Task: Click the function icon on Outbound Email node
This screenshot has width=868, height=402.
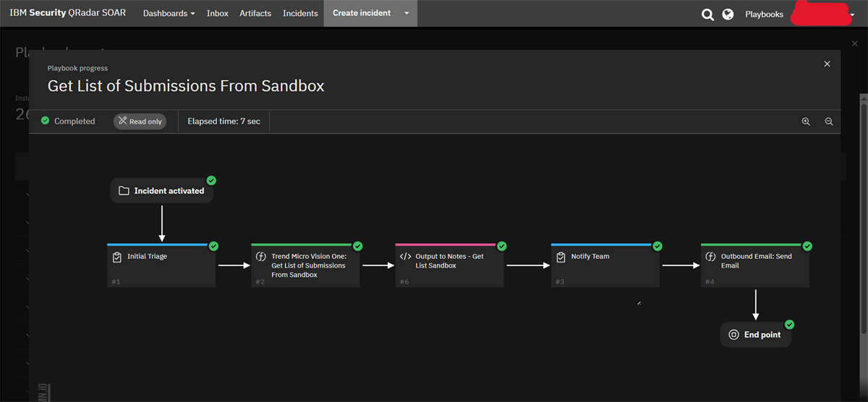Action: (711, 257)
